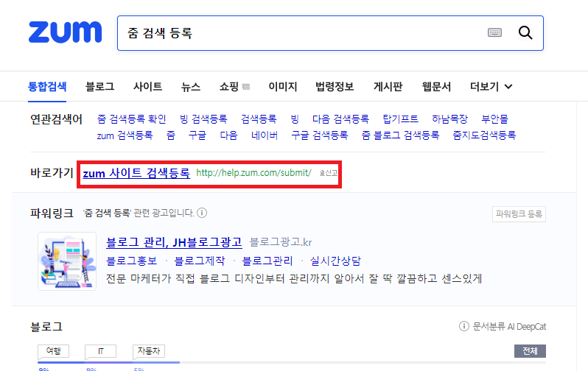Open the virtual keyboard icon in search box
The width and height of the screenshot is (588, 371).
[x=494, y=32]
